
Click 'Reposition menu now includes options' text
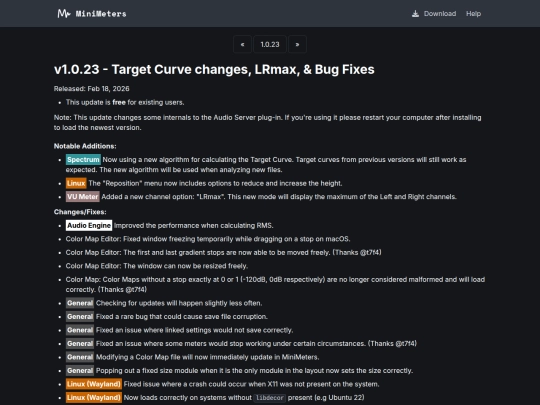pos(215,183)
